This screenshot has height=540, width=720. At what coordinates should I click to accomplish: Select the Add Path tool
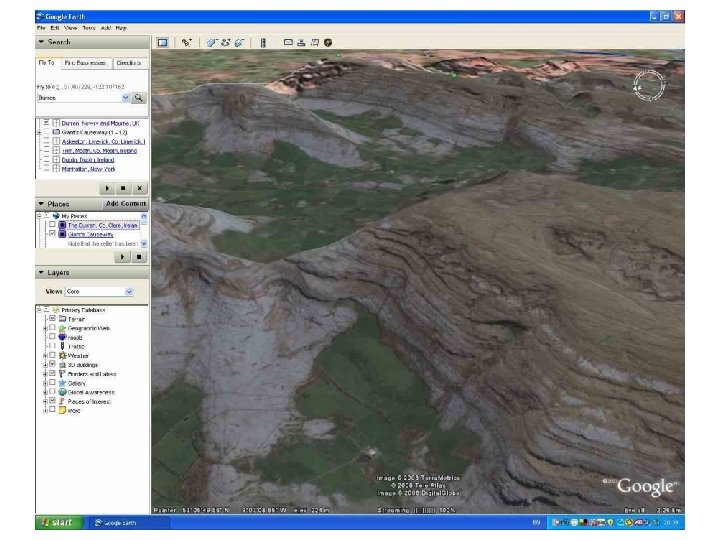click(225, 43)
